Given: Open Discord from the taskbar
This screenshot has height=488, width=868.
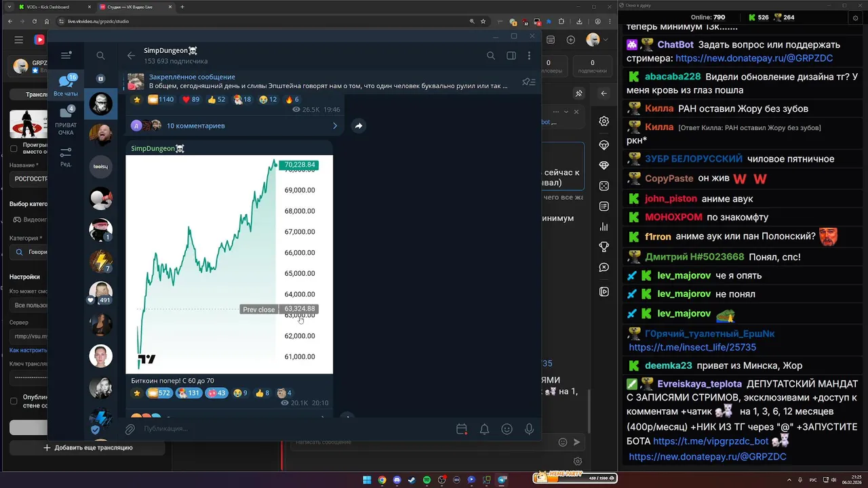Looking at the screenshot, I should pyautogui.click(x=397, y=480).
